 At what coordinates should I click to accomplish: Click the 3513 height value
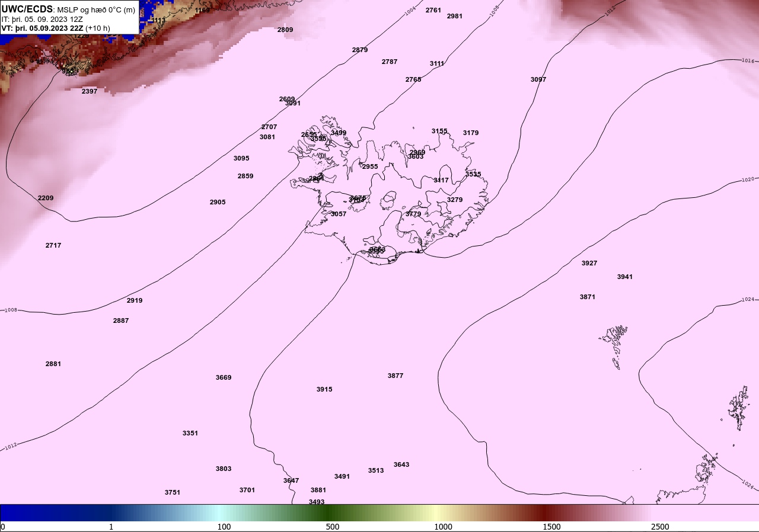(376, 470)
